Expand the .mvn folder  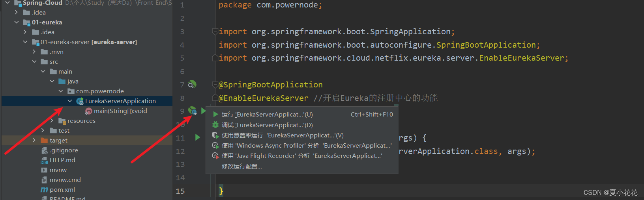[x=34, y=52]
